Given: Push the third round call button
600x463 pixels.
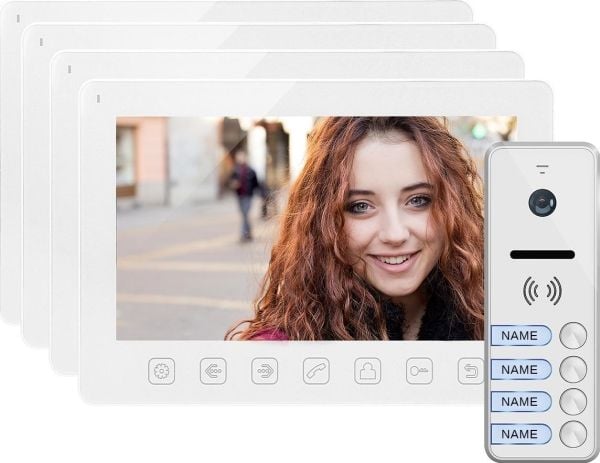Looking at the screenshot, I should pos(573,402).
